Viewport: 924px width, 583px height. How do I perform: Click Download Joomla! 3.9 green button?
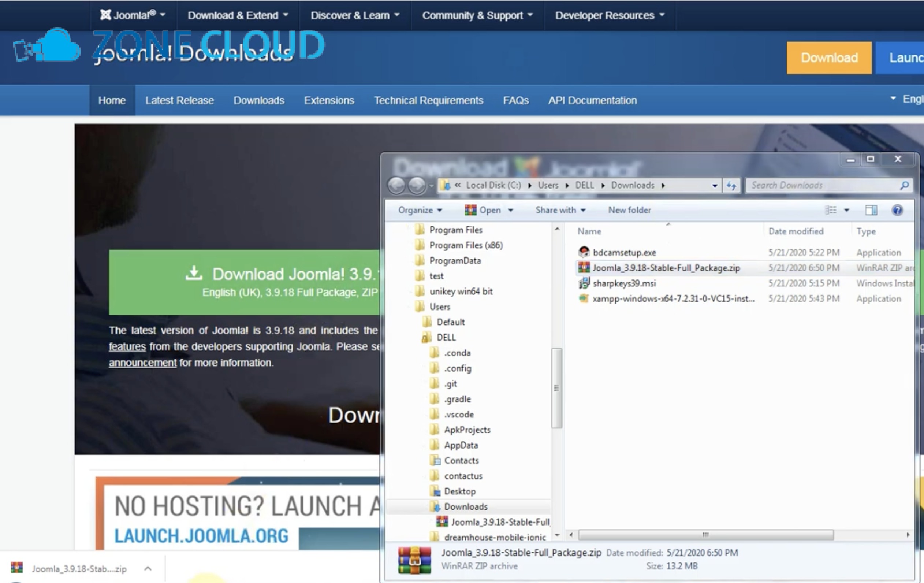[x=245, y=282]
